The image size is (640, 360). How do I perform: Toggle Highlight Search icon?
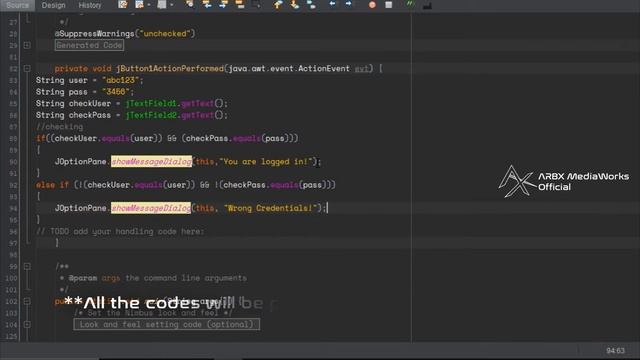pos(240,5)
